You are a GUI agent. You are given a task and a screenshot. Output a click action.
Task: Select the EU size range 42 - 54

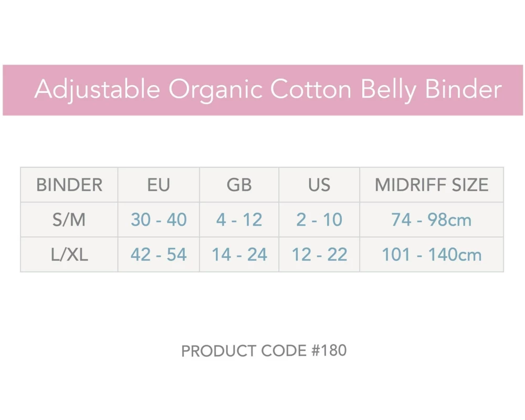pos(159,255)
